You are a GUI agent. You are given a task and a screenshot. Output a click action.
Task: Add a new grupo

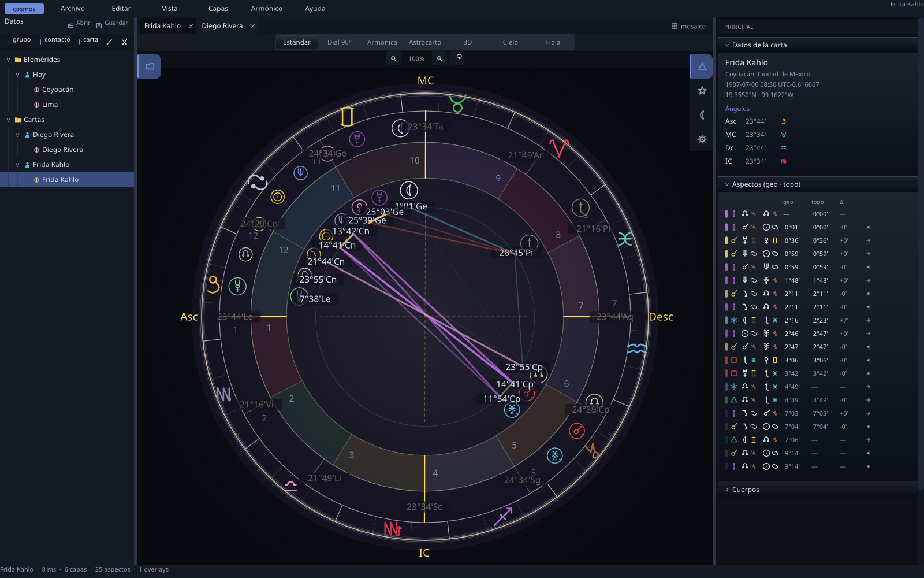pos(18,40)
